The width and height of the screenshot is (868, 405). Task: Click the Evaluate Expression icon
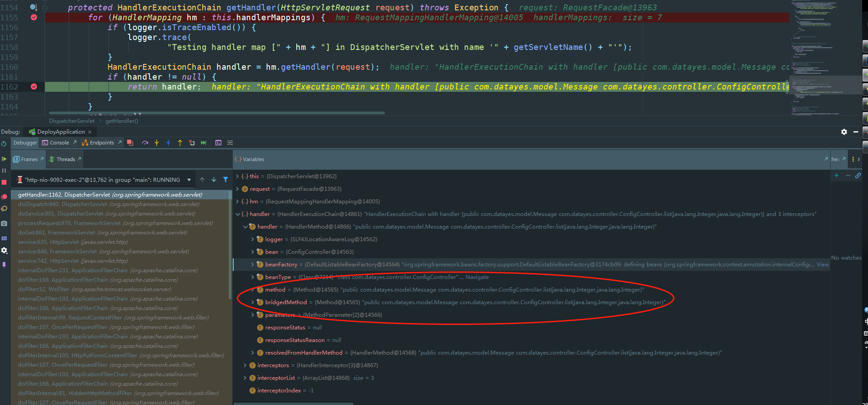click(218, 143)
